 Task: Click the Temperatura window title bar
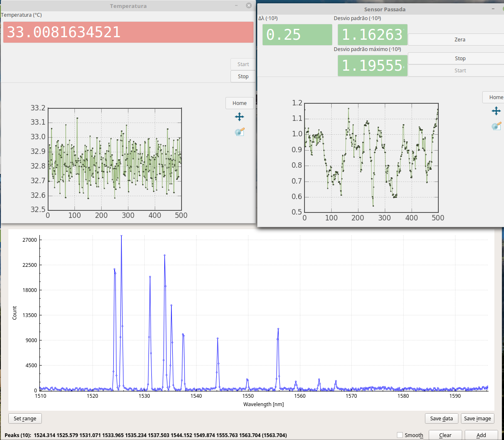tap(128, 6)
